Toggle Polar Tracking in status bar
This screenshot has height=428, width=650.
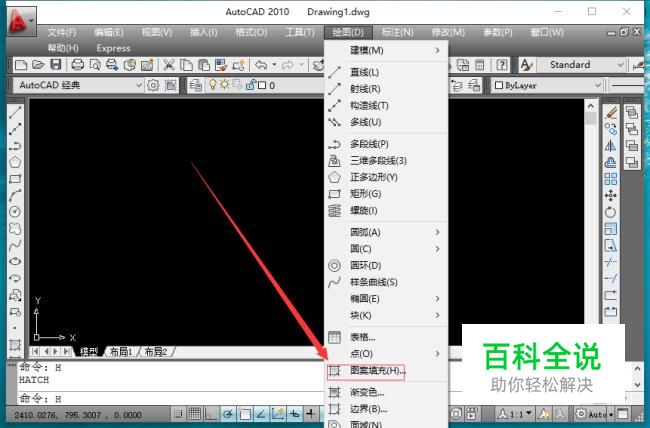click(x=228, y=413)
